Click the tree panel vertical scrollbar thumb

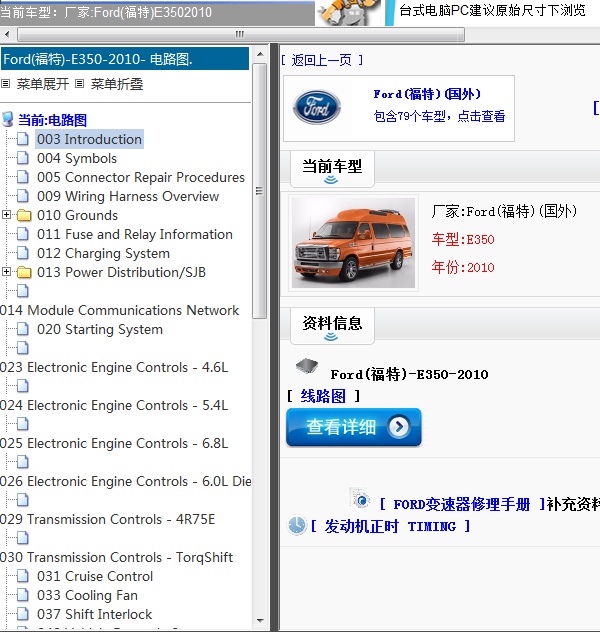pyautogui.click(x=260, y=191)
